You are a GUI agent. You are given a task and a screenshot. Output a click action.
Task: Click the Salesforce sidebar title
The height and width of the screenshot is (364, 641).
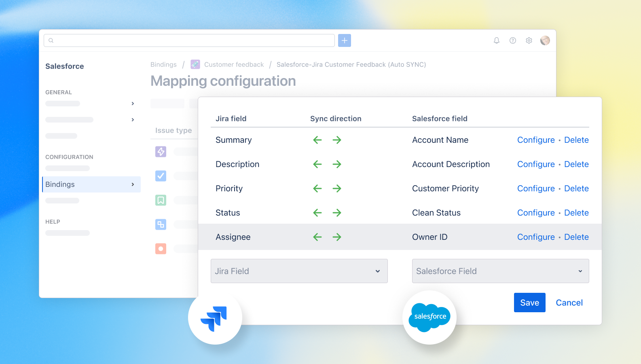[65, 66]
